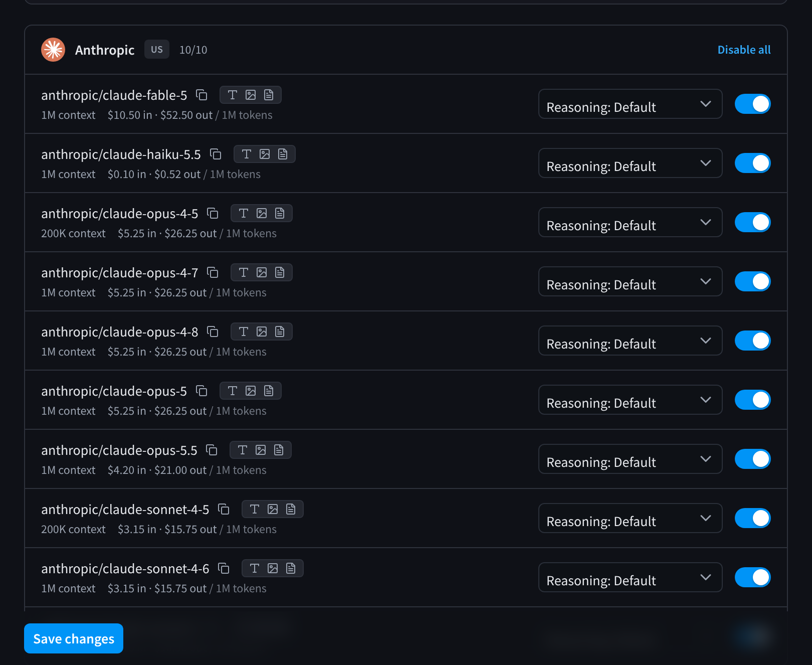Viewport: 812px width, 665px height.
Task: Copy the anthropic/claude-sonnet-4-6 model ID
Action: pos(224,568)
